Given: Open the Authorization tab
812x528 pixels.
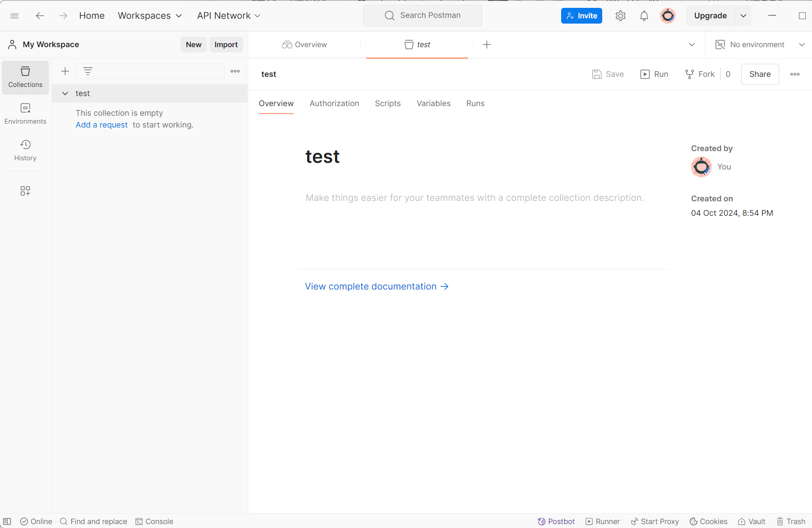Looking at the screenshot, I should click(334, 104).
